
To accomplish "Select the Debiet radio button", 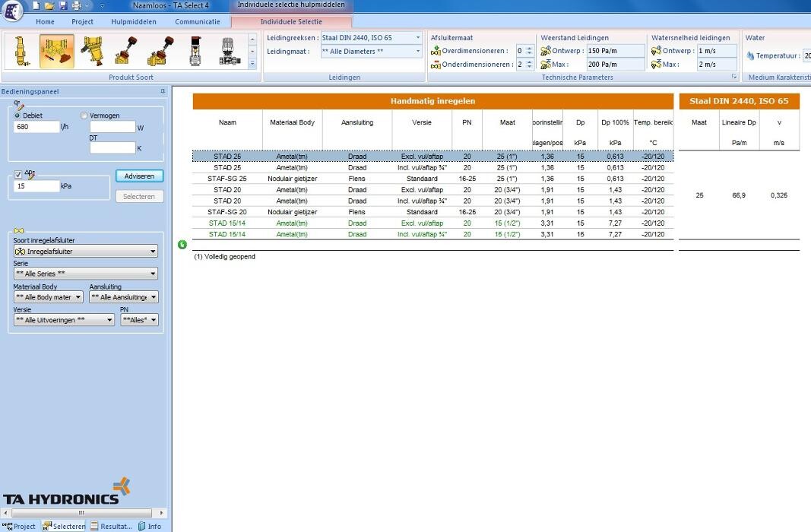I will coord(17,116).
